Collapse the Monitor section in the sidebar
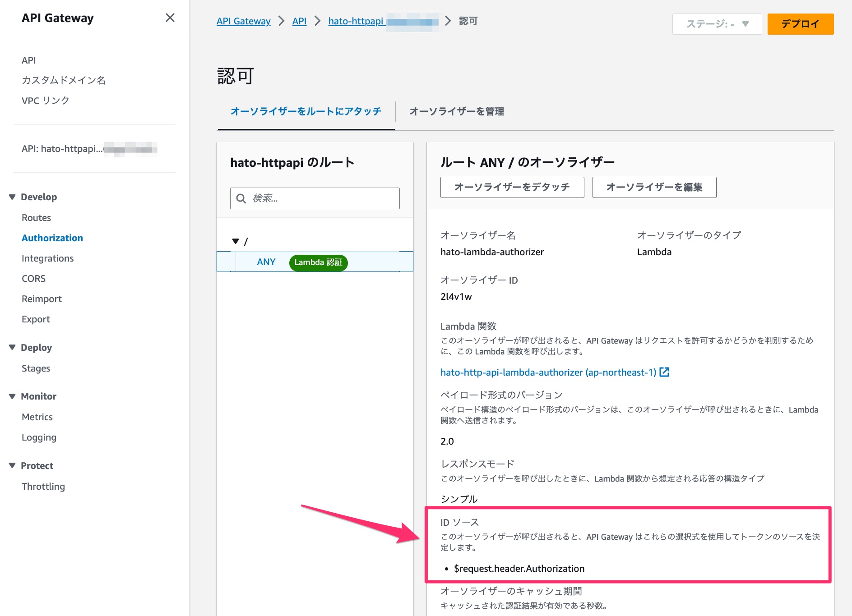The image size is (852, 616). click(x=12, y=396)
